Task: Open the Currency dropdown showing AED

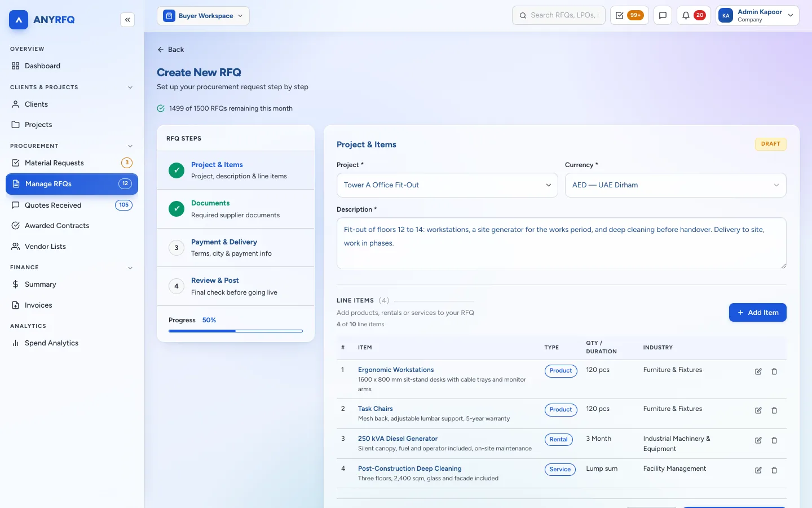Action: point(676,185)
